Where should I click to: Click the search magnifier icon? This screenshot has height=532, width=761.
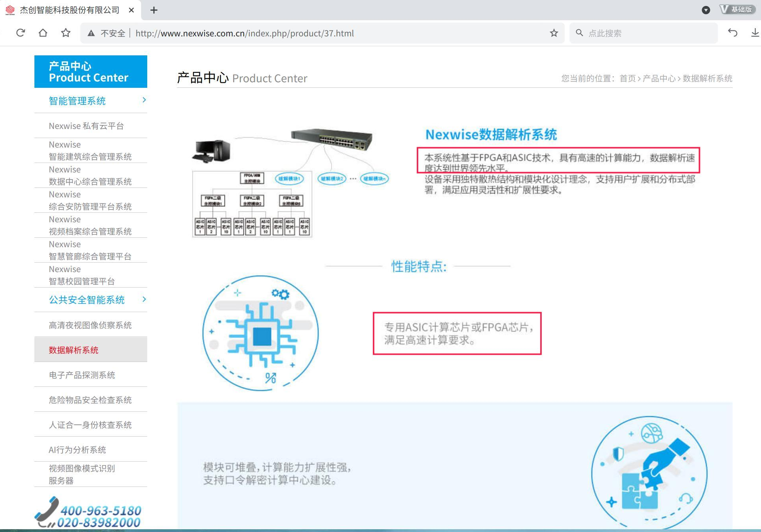(579, 33)
